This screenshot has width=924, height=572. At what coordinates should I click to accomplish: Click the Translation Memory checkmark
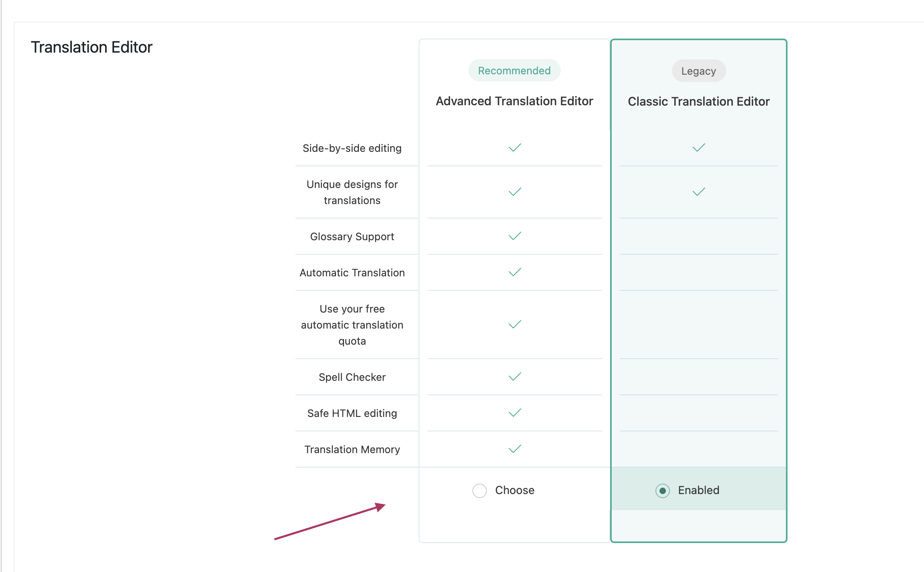tap(515, 449)
